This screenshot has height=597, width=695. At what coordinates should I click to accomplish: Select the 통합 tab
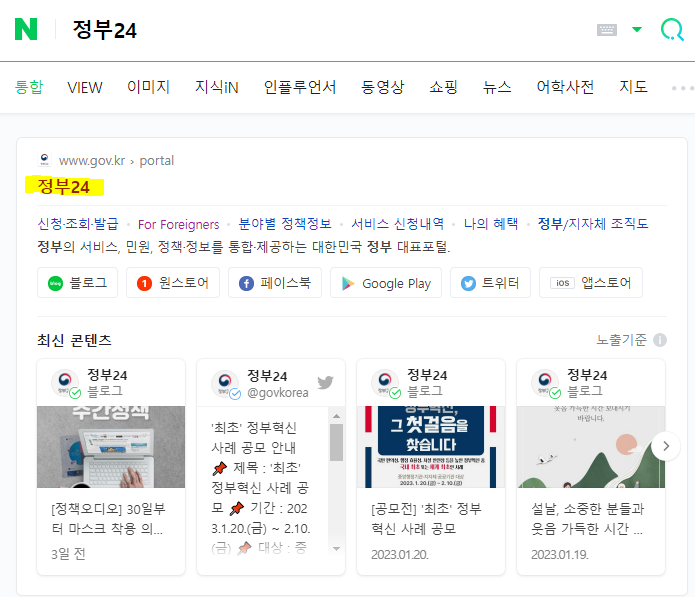(x=28, y=87)
